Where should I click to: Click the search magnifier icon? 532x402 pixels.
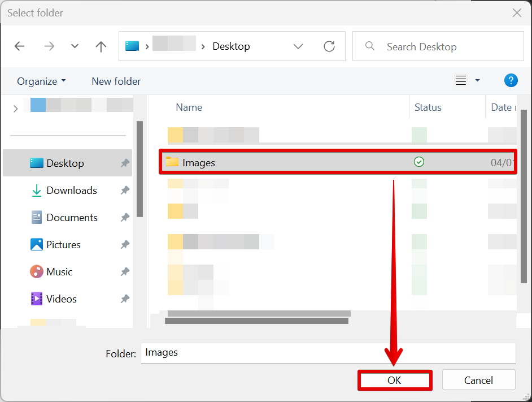tap(369, 46)
